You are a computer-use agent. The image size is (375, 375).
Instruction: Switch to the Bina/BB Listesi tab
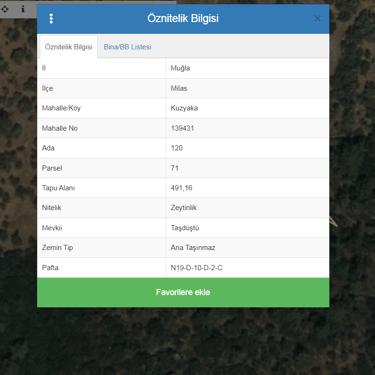127,47
